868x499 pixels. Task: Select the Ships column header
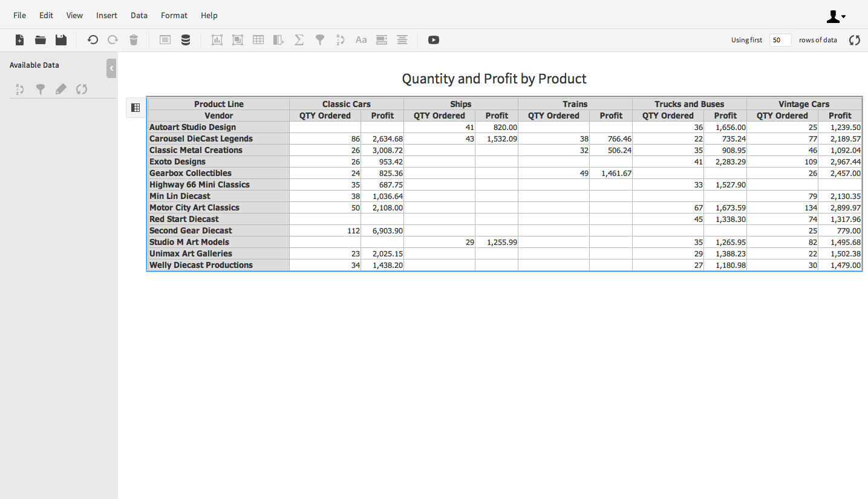click(461, 104)
